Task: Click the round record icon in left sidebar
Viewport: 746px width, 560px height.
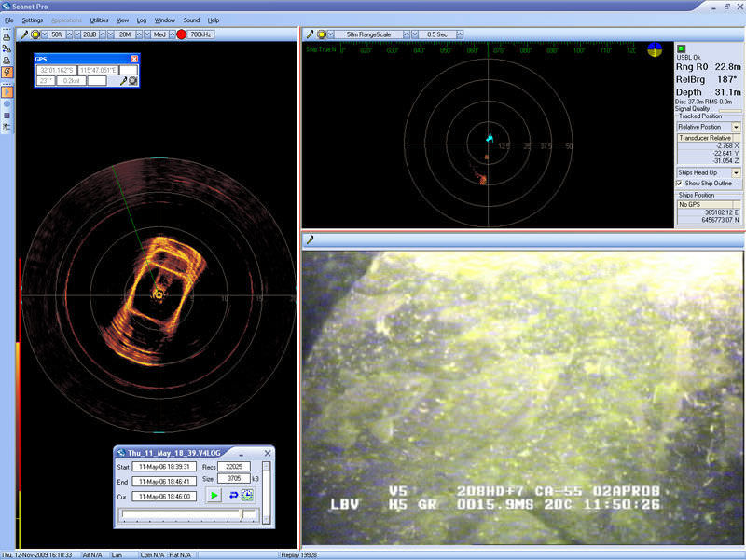Action: 7,103
